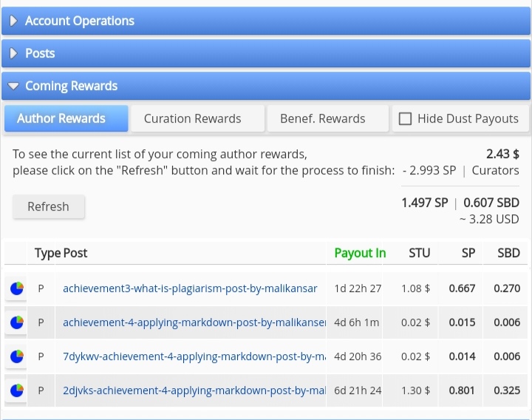Collapse the Coming Rewards section
Screen dimensions: 532x420
tap(266, 86)
